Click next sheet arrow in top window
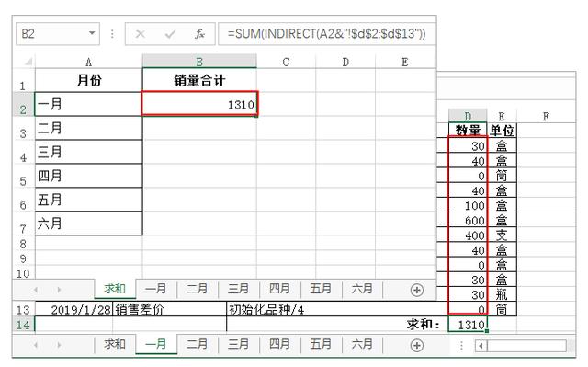 point(59,290)
